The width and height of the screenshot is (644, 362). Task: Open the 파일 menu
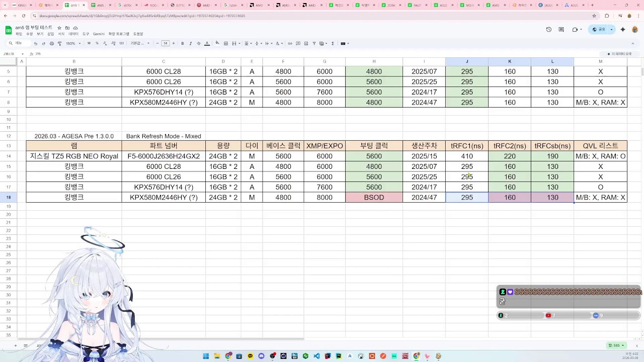click(x=19, y=34)
